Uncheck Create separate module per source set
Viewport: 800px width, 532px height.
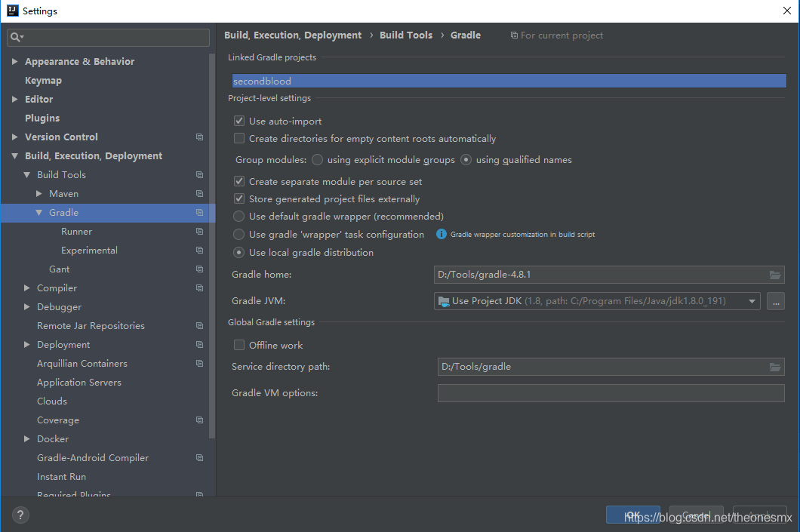(238, 181)
